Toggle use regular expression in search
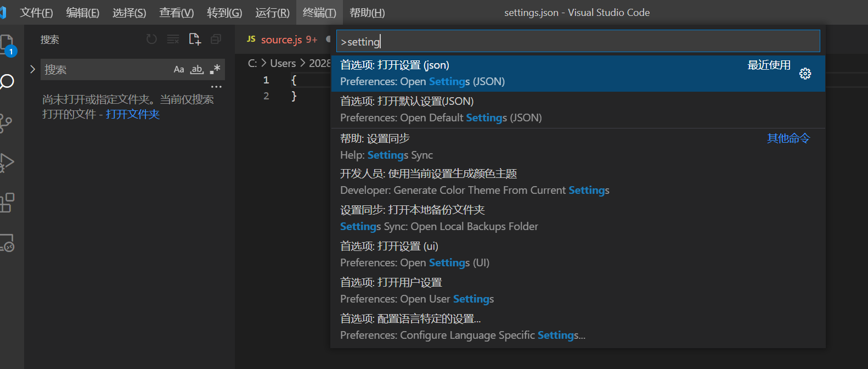Image resolution: width=868 pixels, height=369 pixels. (x=215, y=70)
